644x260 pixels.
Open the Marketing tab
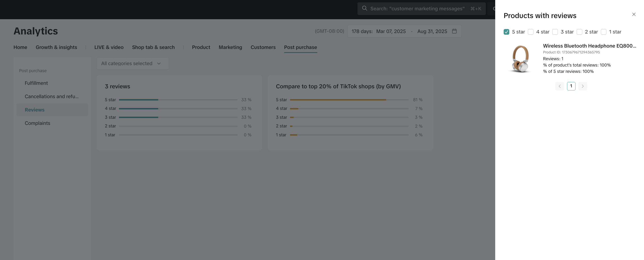(230, 47)
